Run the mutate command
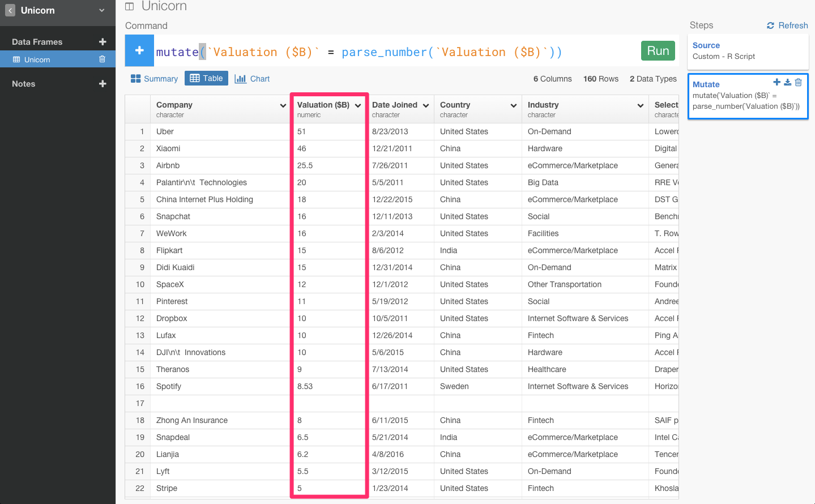Screen dimensions: 815x504 [x=658, y=50]
